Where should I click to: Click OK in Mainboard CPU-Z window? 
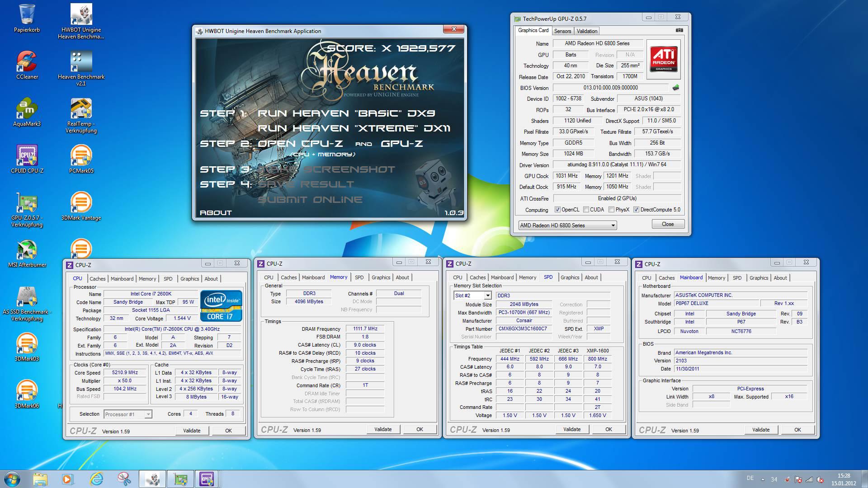[797, 430]
